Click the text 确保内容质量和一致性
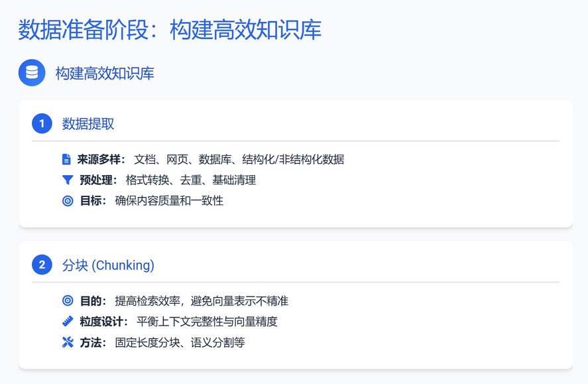 click(169, 201)
